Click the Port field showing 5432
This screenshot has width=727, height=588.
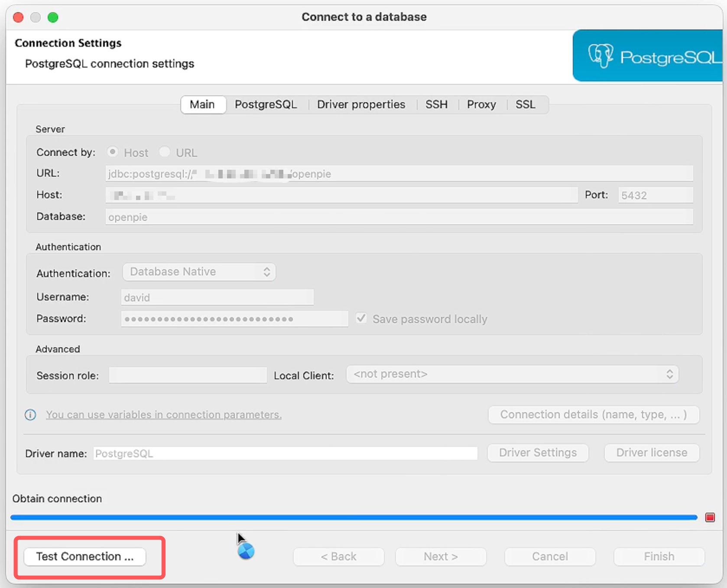click(656, 195)
